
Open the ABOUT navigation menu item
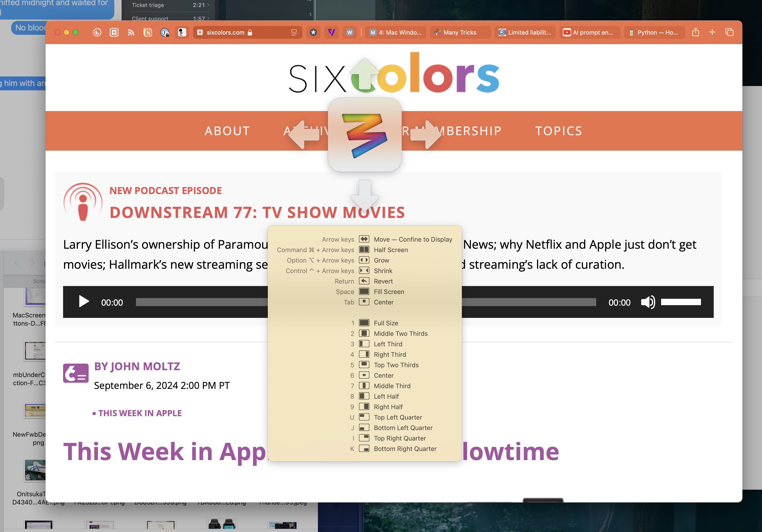(227, 131)
